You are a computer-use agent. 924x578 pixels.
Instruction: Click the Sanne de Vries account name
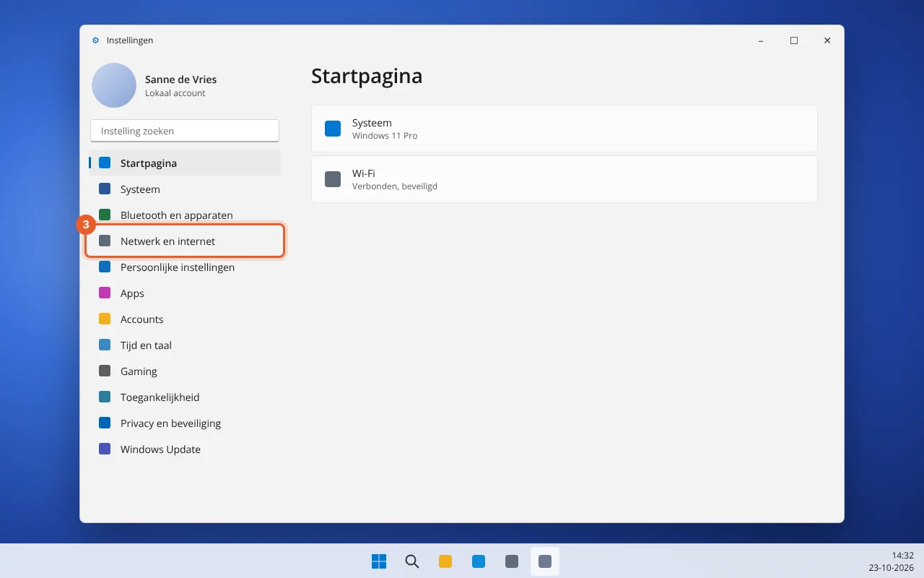(180, 79)
